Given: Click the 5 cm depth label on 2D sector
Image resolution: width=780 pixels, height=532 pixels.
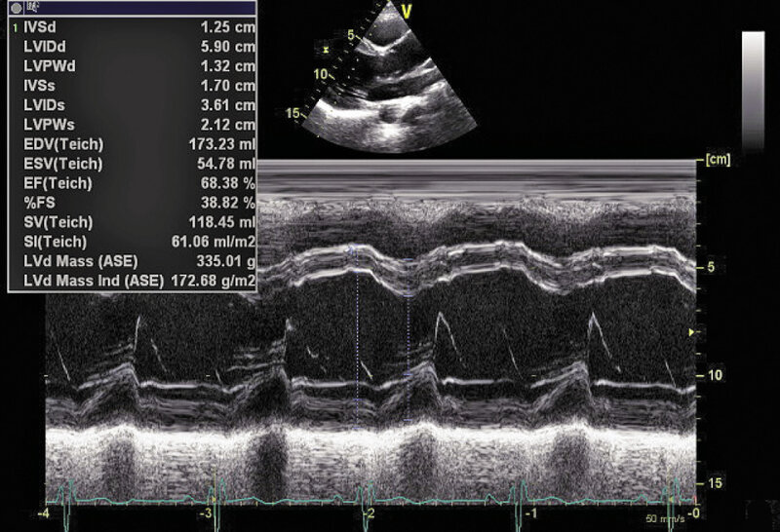Looking at the screenshot, I should click(x=351, y=35).
